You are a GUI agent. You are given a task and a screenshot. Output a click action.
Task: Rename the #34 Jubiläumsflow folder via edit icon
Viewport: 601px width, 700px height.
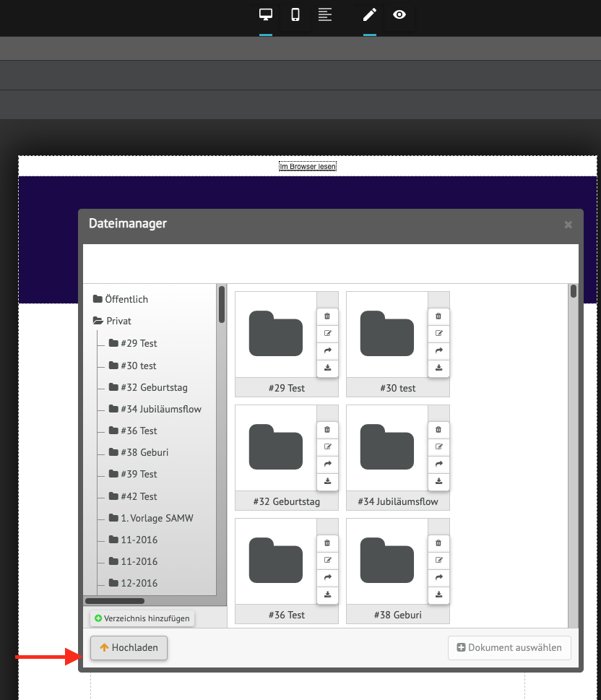pyautogui.click(x=438, y=446)
